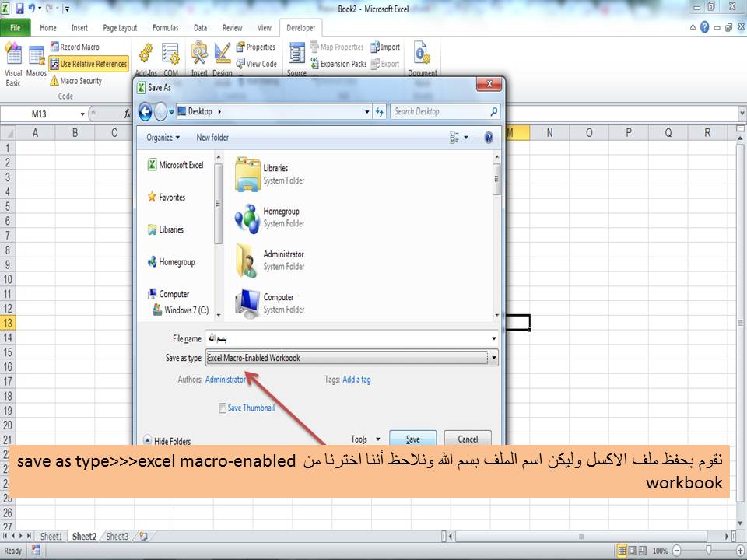747x560 pixels.
Task: Click Administrator author link
Action: coord(226,379)
